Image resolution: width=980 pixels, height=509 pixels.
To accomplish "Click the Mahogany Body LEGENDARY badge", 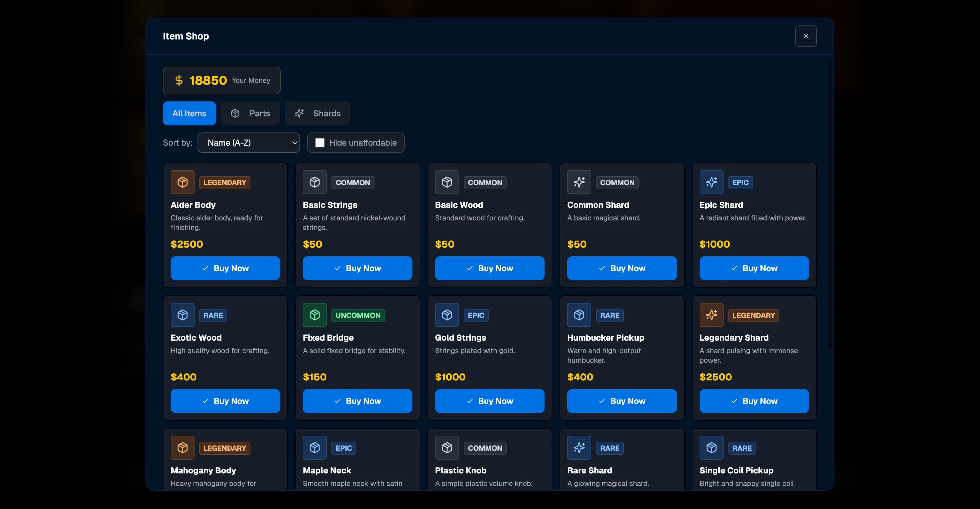I will click(225, 448).
